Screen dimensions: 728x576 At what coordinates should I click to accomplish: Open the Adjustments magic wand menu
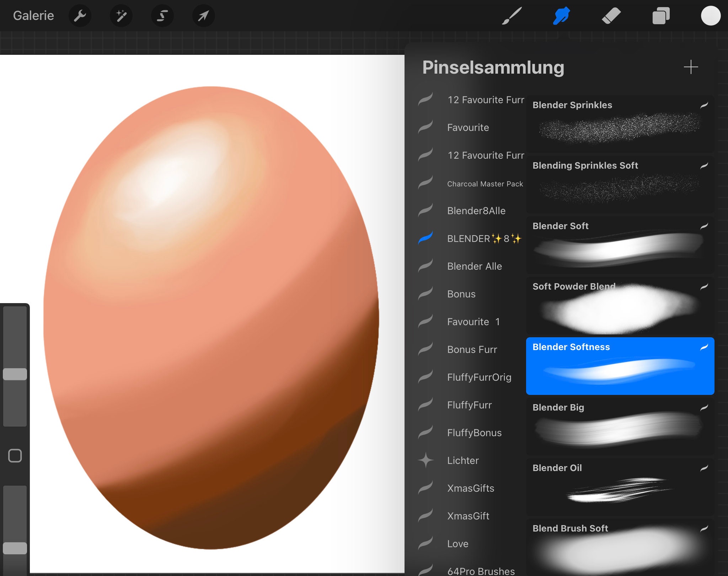121,16
